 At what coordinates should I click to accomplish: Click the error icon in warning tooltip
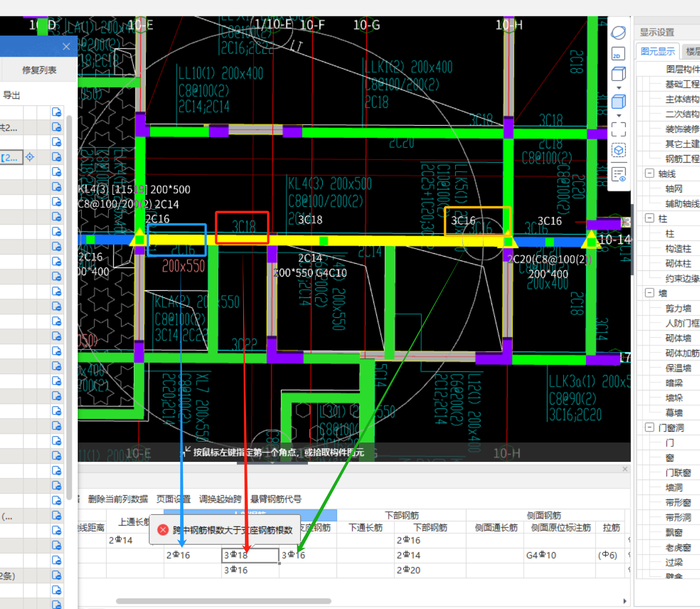coord(163,530)
